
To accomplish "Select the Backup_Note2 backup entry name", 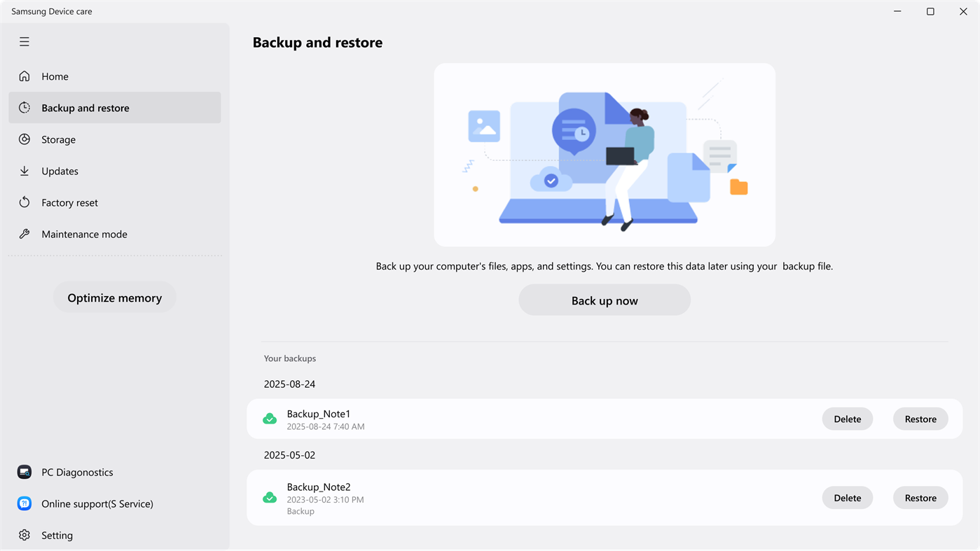I will pos(319,487).
